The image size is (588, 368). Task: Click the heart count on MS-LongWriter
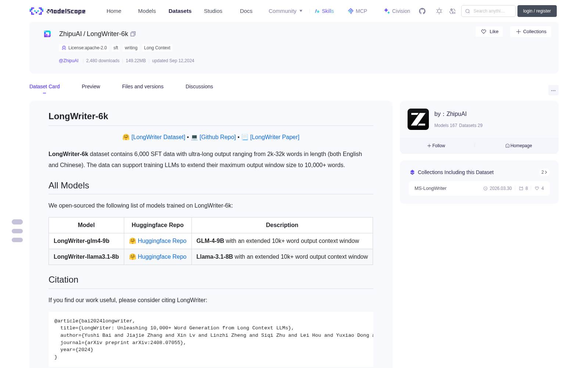[539, 188]
